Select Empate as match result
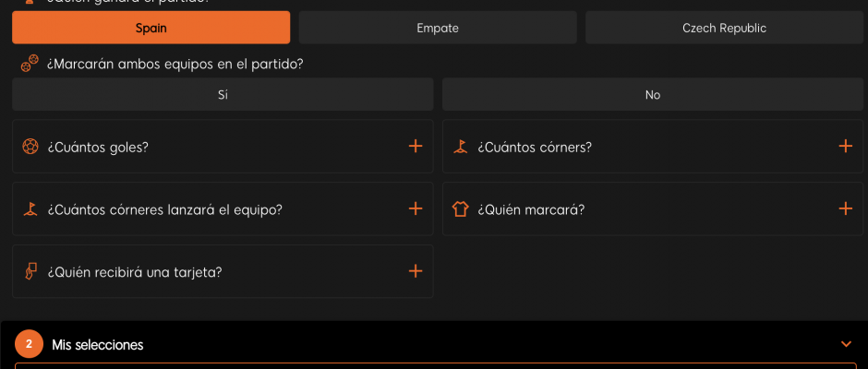868x369 pixels. coord(438,28)
